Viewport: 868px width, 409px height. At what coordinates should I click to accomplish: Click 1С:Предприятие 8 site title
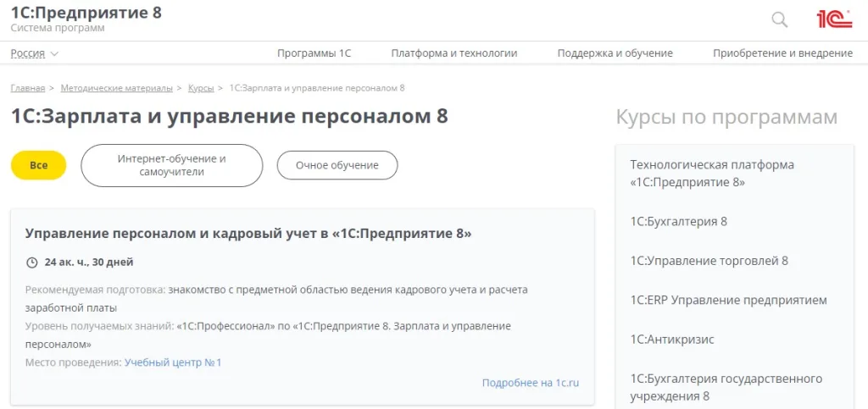pyautogui.click(x=86, y=12)
